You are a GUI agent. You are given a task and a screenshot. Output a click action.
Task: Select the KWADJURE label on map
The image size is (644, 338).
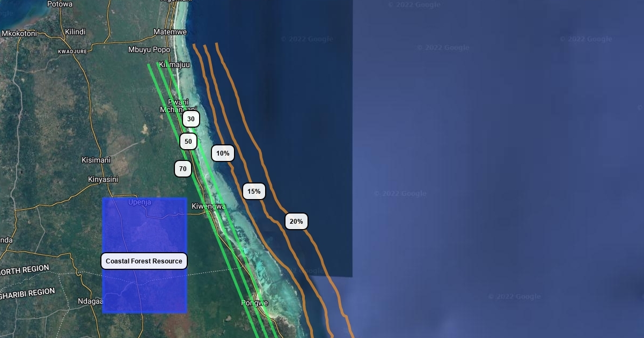point(72,52)
